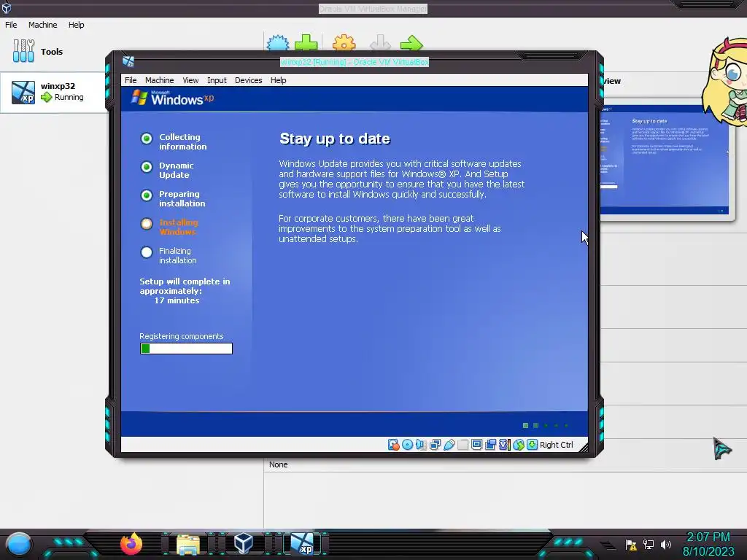Click USB devices icon in VM status bar
The width and height of the screenshot is (747, 560).
tap(449, 445)
